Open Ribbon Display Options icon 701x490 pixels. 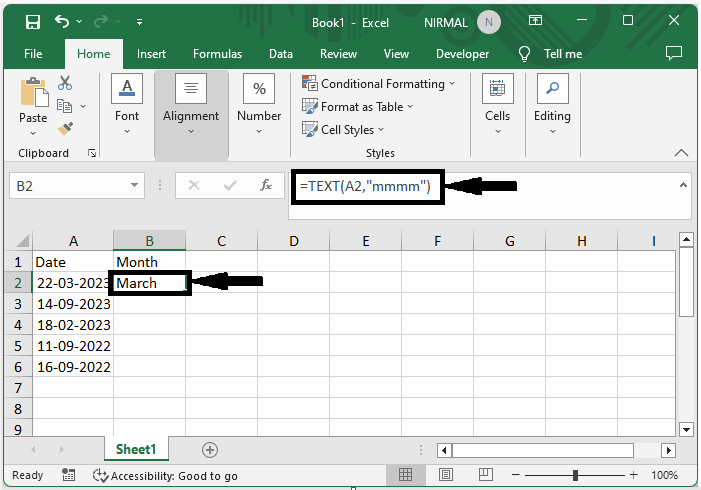(x=535, y=20)
